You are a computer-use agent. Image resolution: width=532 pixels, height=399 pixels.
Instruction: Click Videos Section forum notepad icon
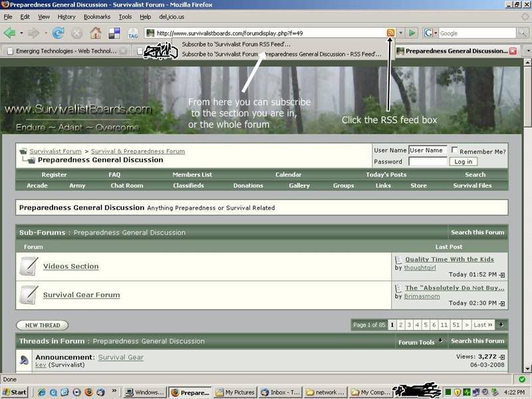point(29,267)
